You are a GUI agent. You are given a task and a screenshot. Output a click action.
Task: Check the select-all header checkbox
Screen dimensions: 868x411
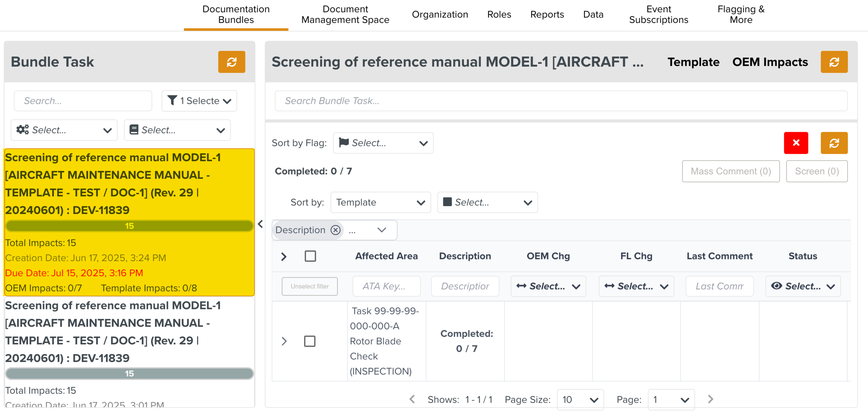310,256
